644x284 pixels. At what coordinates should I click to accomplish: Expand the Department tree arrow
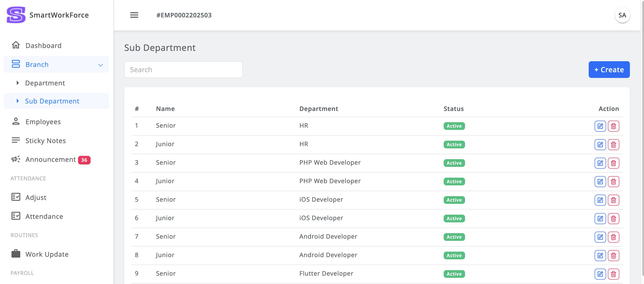[17, 83]
